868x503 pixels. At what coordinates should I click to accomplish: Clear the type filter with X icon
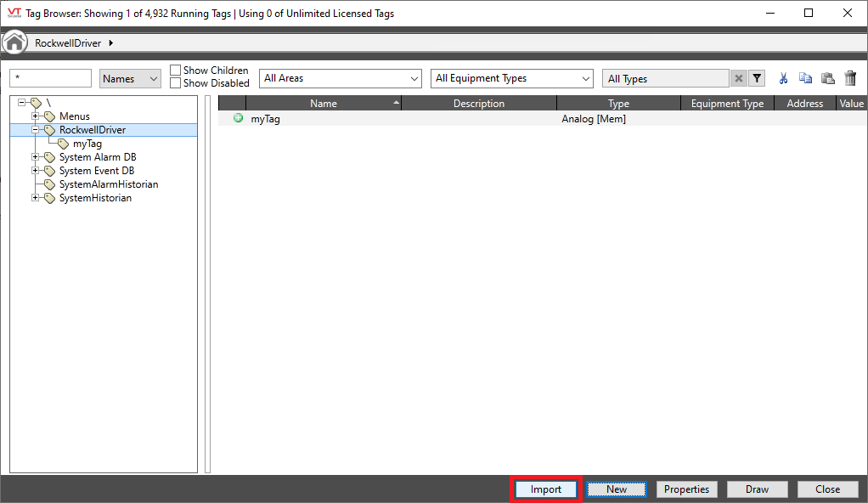click(x=739, y=78)
